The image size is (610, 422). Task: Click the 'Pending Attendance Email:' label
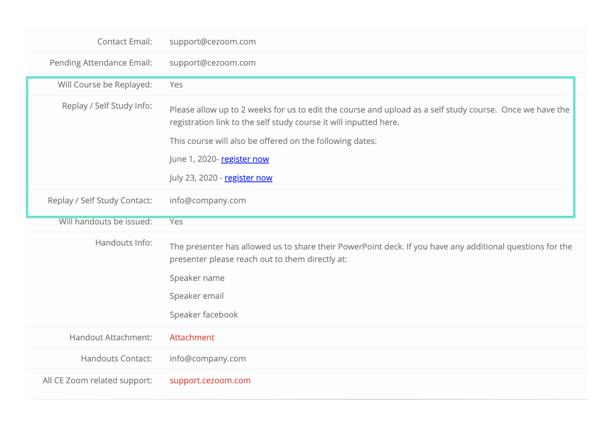click(101, 63)
